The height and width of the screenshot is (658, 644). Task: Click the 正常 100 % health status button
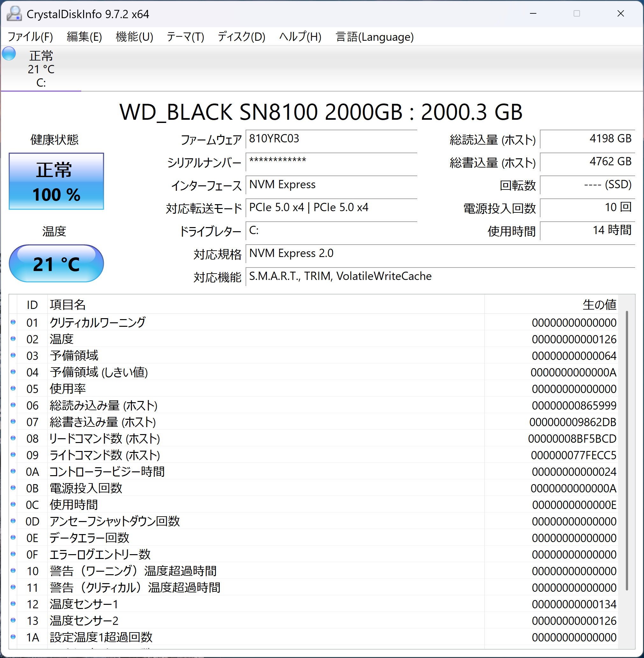(x=56, y=181)
